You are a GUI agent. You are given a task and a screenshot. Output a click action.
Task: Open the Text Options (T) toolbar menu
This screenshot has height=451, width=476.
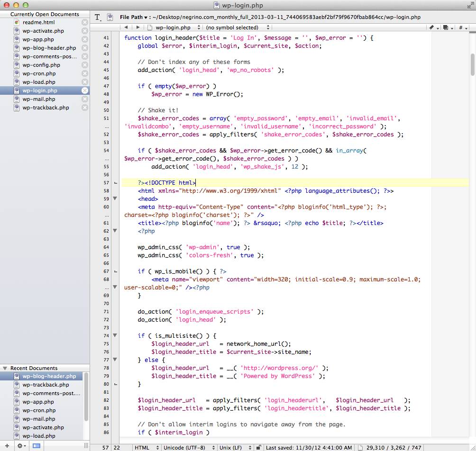click(98, 17)
